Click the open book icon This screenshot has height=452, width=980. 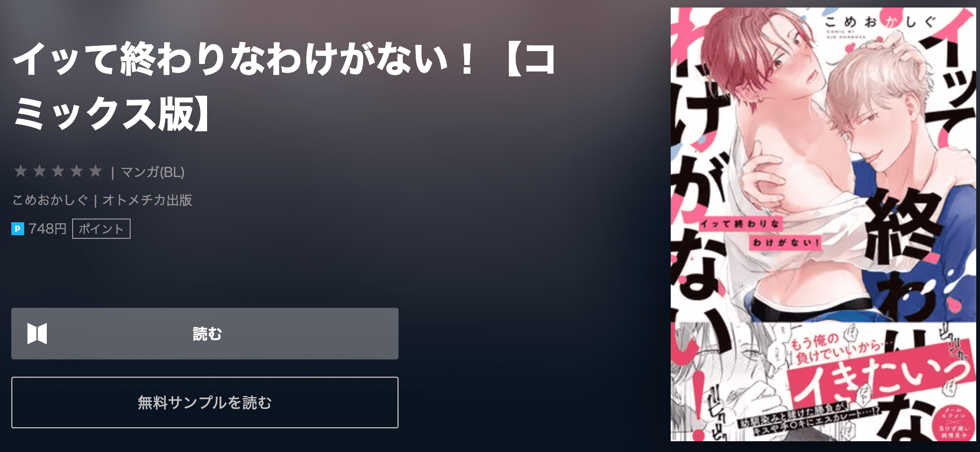pyautogui.click(x=37, y=334)
